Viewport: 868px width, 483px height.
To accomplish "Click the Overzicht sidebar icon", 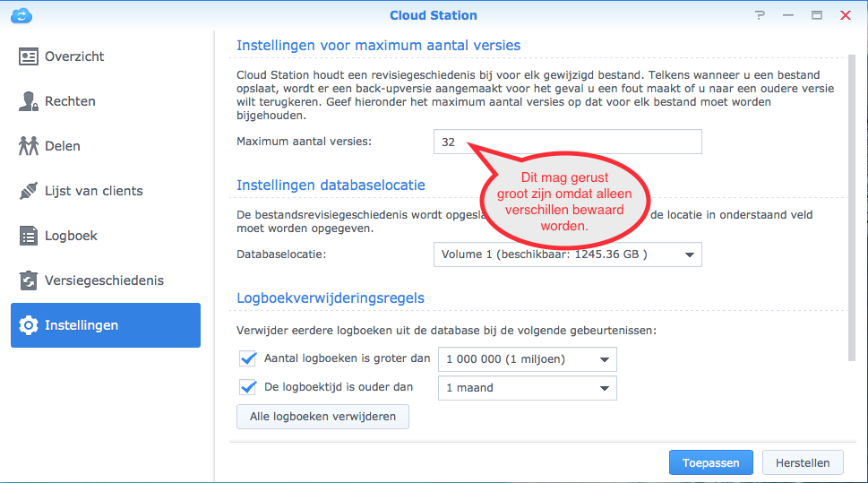I will [29, 56].
